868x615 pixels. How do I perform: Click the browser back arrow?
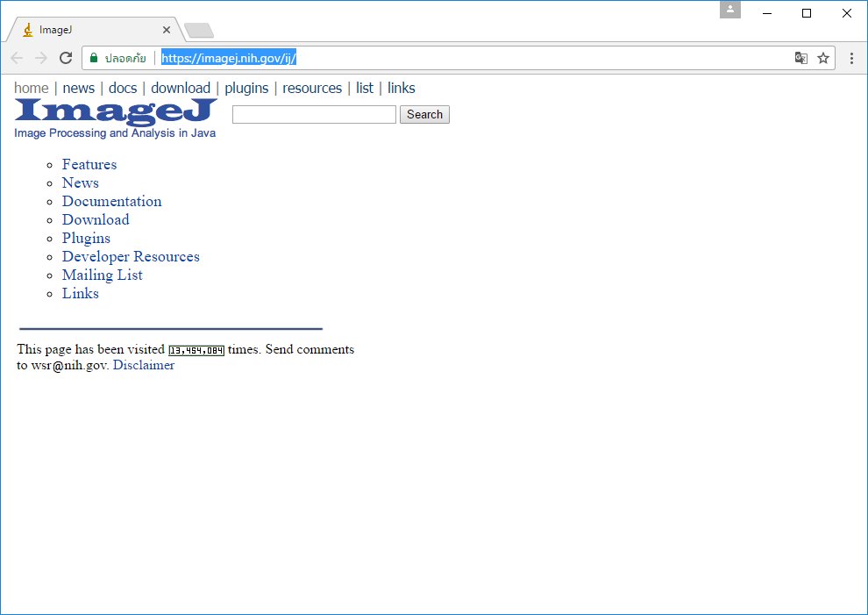tap(16, 57)
